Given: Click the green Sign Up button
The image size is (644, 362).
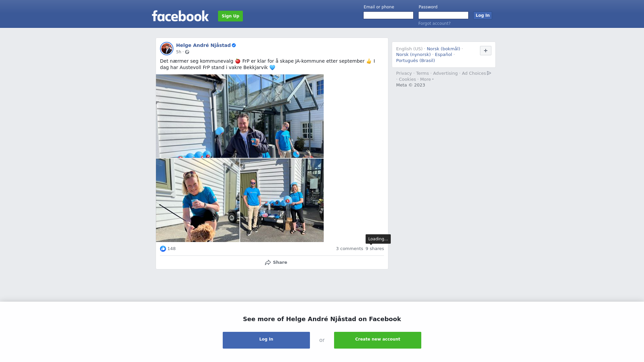Looking at the screenshot, I should [230, 16].
